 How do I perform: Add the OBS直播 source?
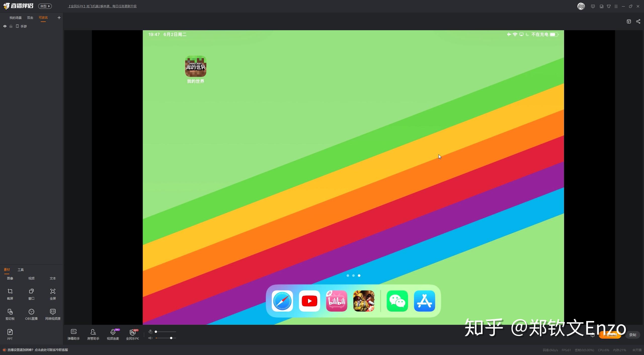[31, 314]
